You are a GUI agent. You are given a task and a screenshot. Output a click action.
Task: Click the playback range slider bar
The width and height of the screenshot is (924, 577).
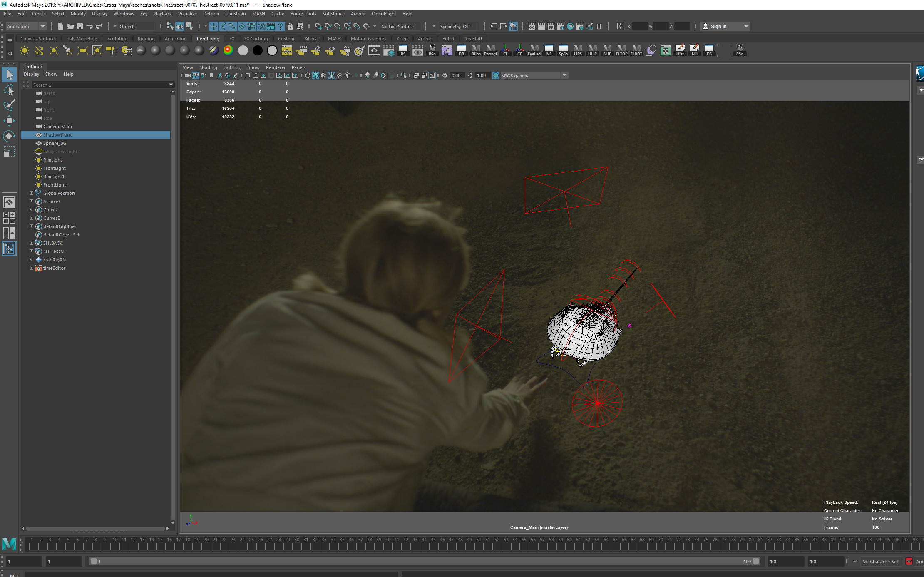(x=425, y=562)
